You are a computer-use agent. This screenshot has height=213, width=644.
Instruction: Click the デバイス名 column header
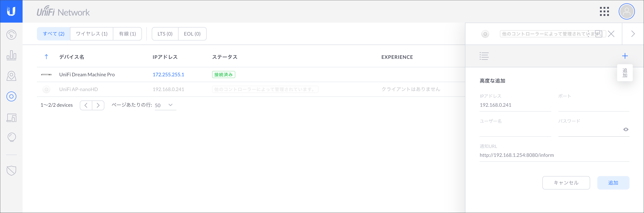coord(72,57)
